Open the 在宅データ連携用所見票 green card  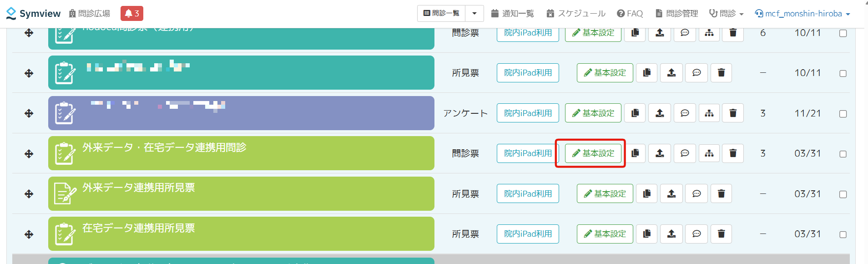coord(241,234)
